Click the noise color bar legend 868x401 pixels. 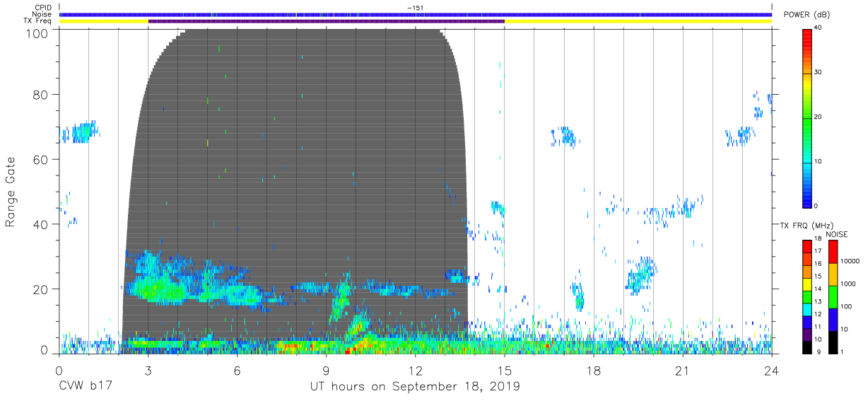point(832,296)
